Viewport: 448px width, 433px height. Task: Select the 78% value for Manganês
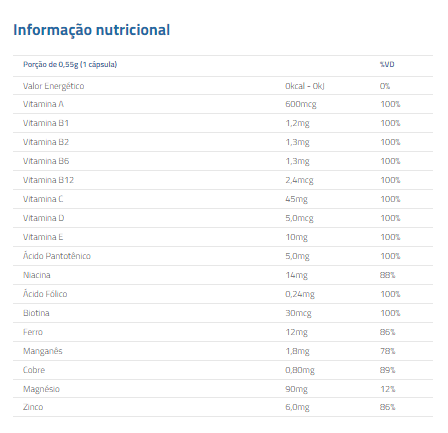(388, 351)
